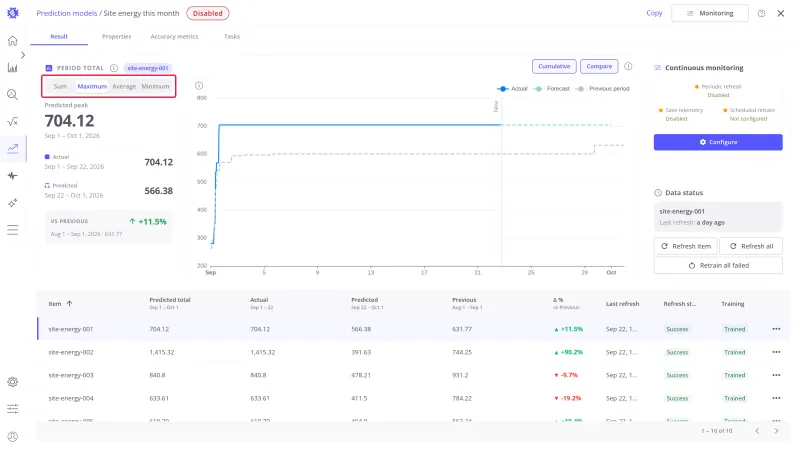Image resolution: width=800 pixels, height=450 pixels.
Task: Click the site-energy-001 tag chip
Action: click(147, 68)
